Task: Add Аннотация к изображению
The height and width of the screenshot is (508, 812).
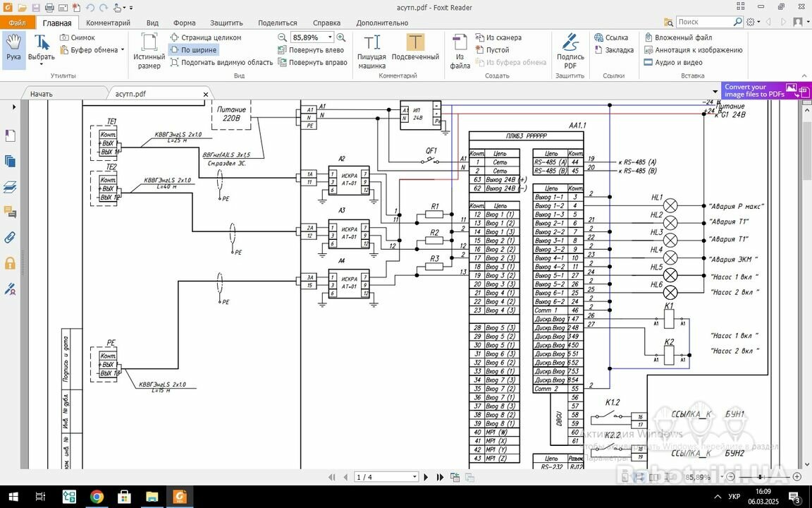Action: point(693,50)
